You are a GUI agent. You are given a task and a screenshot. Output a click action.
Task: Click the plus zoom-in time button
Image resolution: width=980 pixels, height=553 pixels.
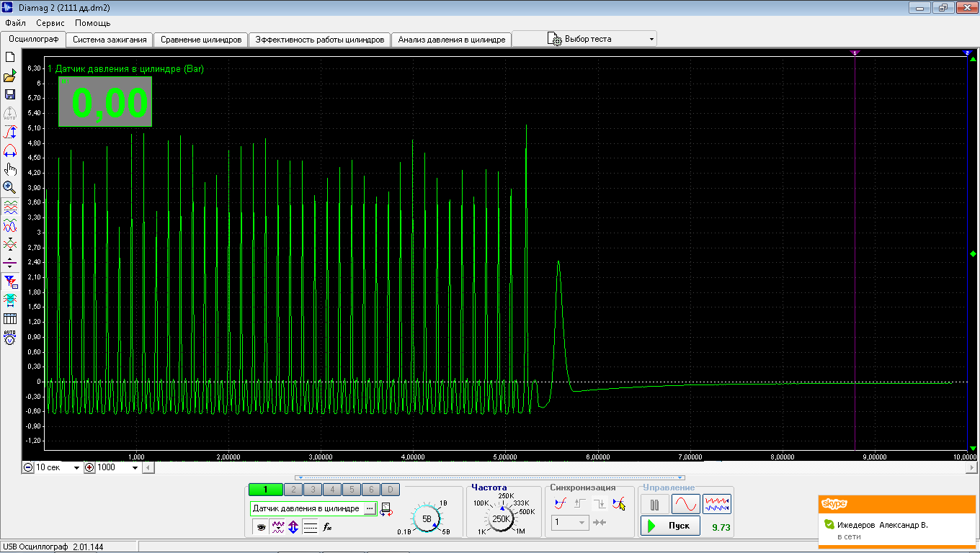(x=89, y=467)
